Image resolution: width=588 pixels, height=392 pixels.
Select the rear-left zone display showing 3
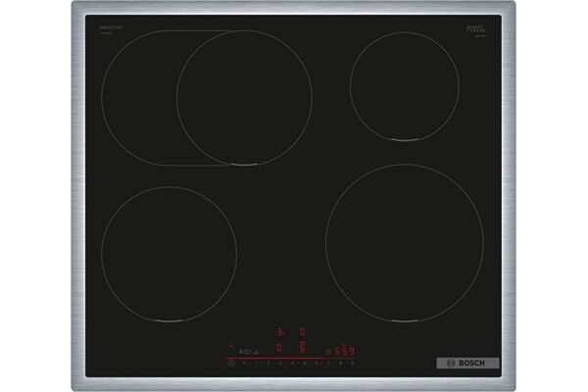(x=279, y=332)
